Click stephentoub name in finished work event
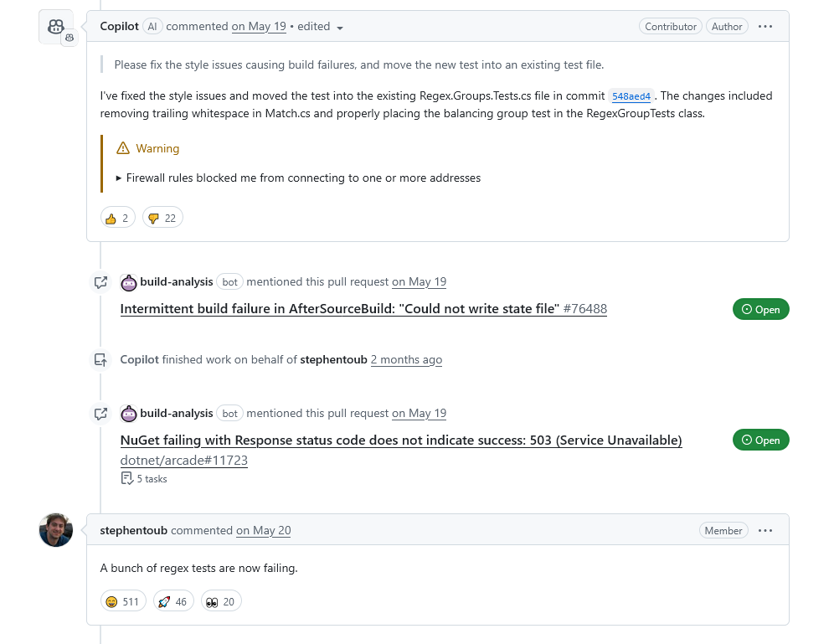834x644 pixels. click(333, 360)
